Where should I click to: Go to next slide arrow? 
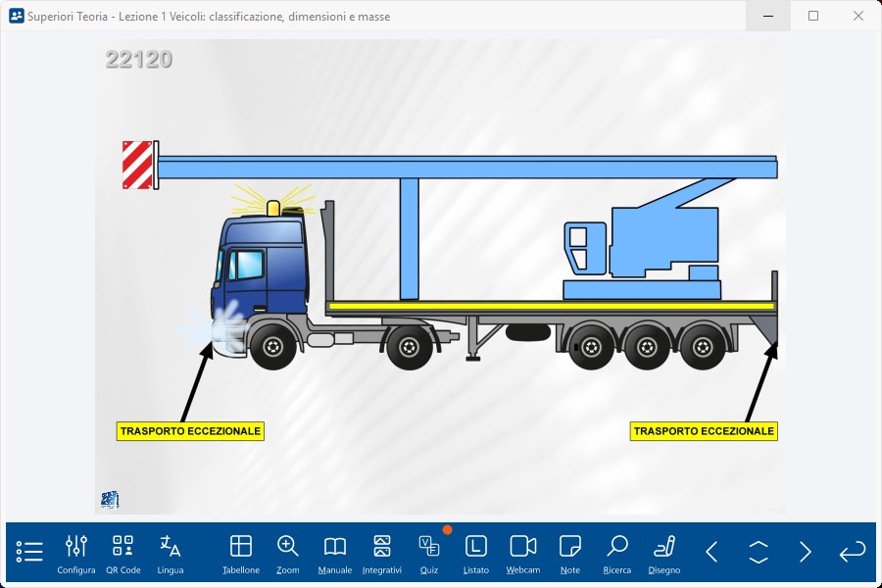click(x=806, y=552)
